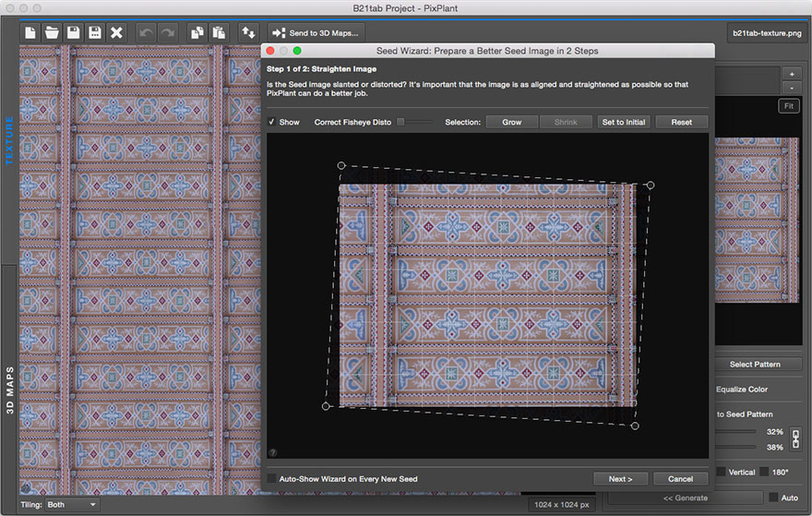Viewport: 812px width, 516px height.
Task: Open the Seed Wizard help question-mark icon
Action: tap(273, 452)
